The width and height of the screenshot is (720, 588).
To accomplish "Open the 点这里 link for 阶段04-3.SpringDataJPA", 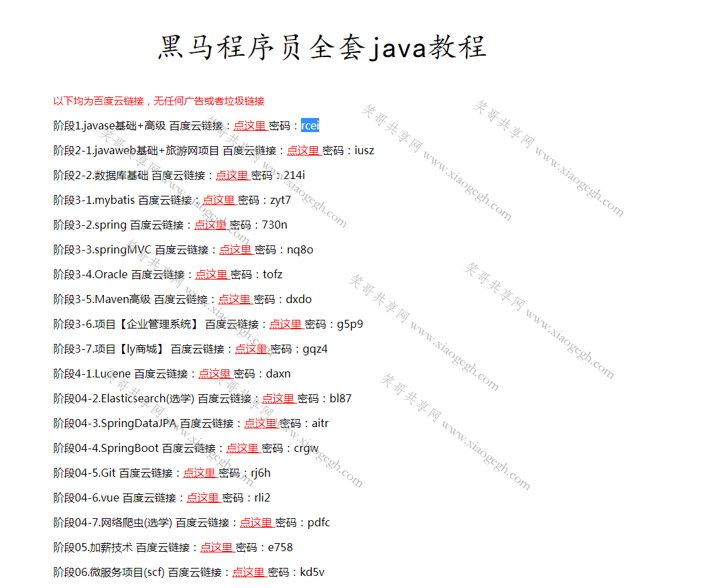I will [260, 423].
